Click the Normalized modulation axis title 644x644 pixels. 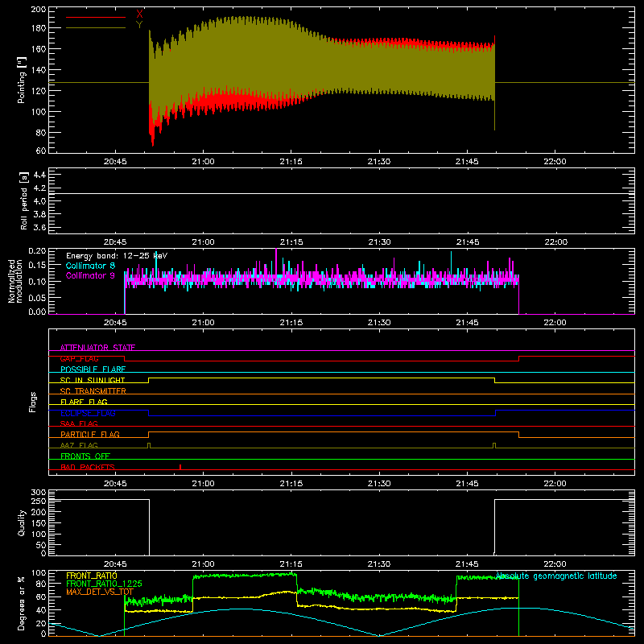coord(14,281)
